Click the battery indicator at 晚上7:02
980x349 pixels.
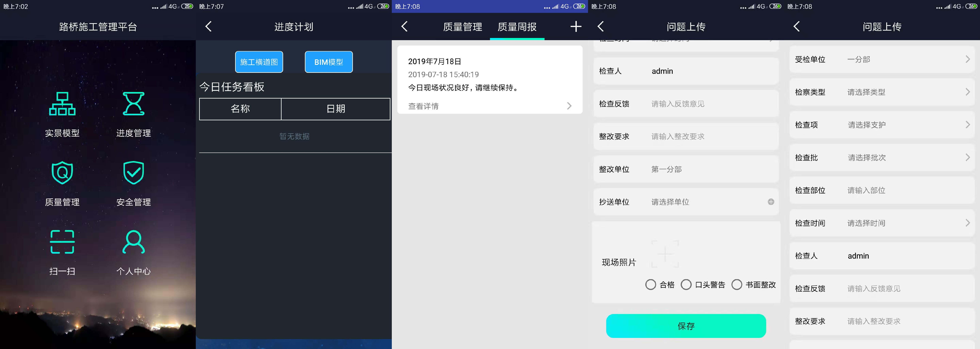(187, 6)
